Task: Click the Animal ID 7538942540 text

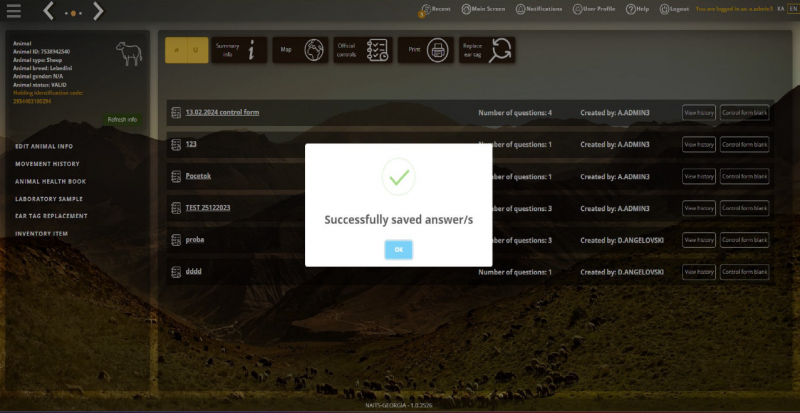Action: [41, 52]
